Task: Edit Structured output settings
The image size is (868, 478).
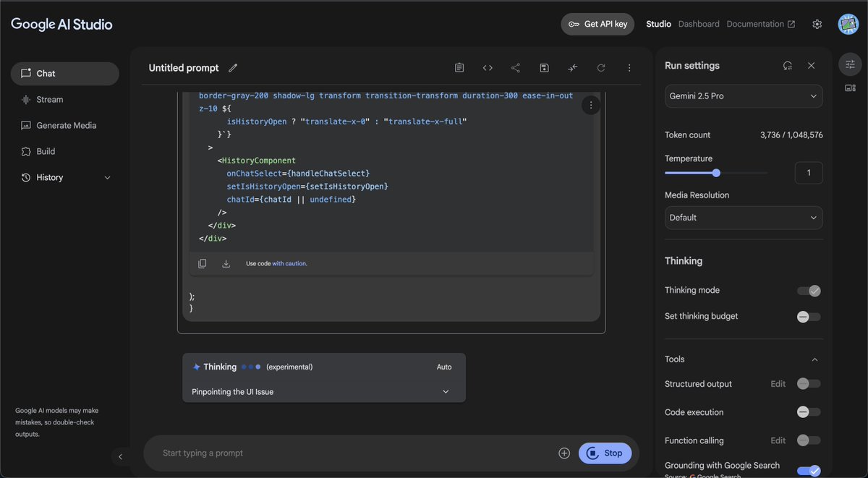Action: (778, 384)
